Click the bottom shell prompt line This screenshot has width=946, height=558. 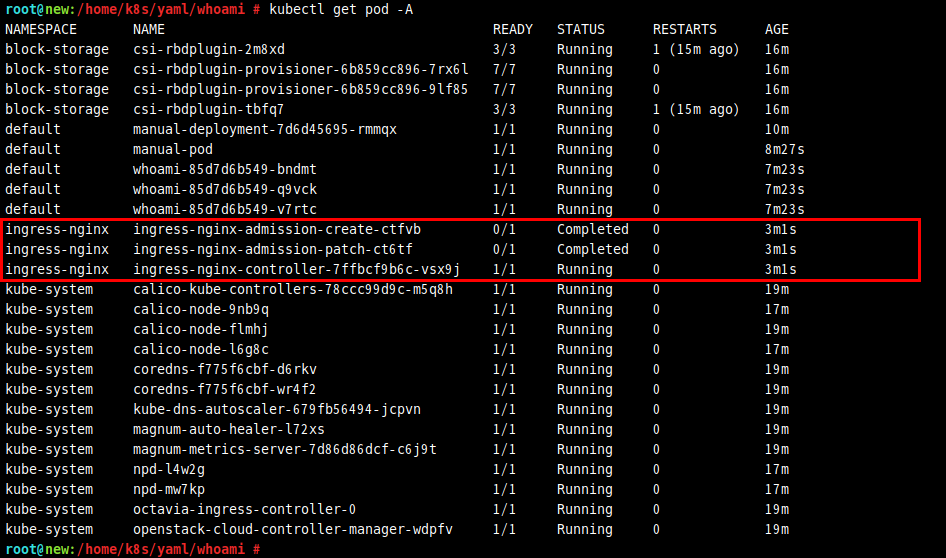click(x=133, y=549)
